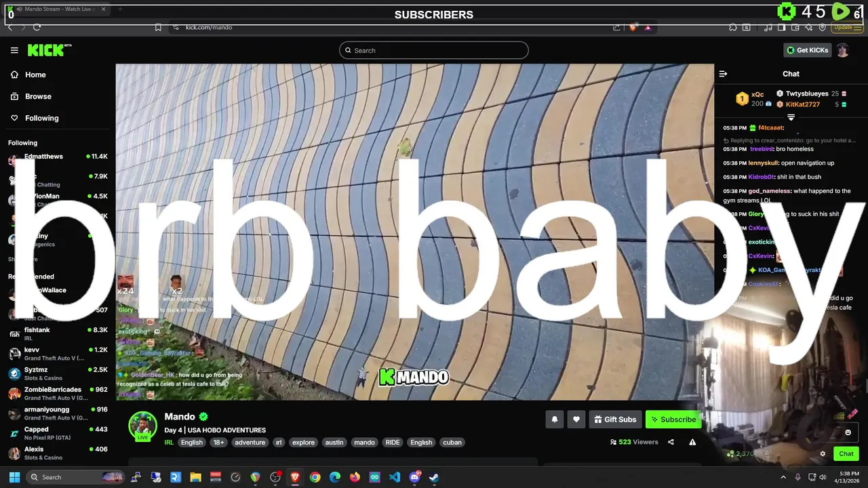Screen dimensions: 868x488
Task: Click the browser share icon
Action: tap(616, 27)
